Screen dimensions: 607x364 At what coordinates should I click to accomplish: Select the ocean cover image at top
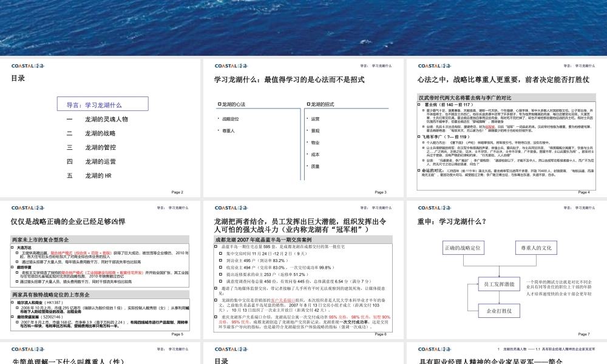pyautogui.click(x=303, y=27)
